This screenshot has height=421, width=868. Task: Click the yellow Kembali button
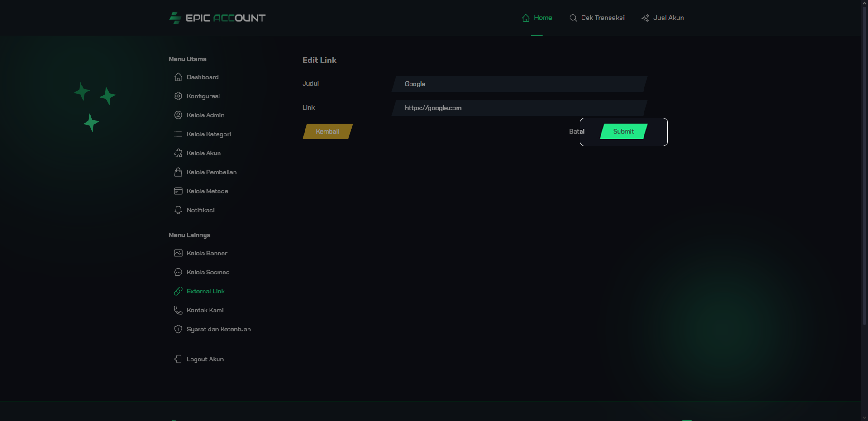tap(328, 131)
